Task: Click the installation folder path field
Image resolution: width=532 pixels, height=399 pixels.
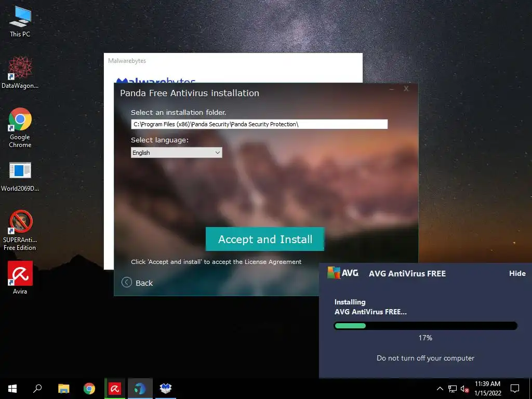Action: 259,124
